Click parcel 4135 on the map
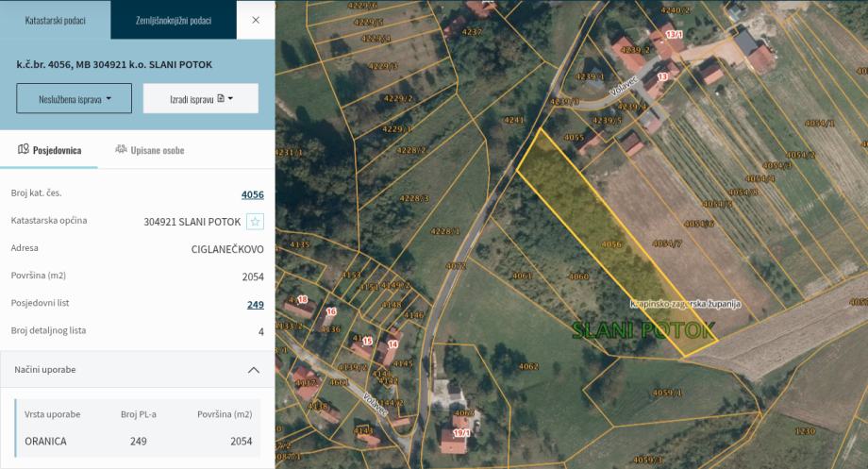This screenshot has width=868, height=469. click(299, 244)
